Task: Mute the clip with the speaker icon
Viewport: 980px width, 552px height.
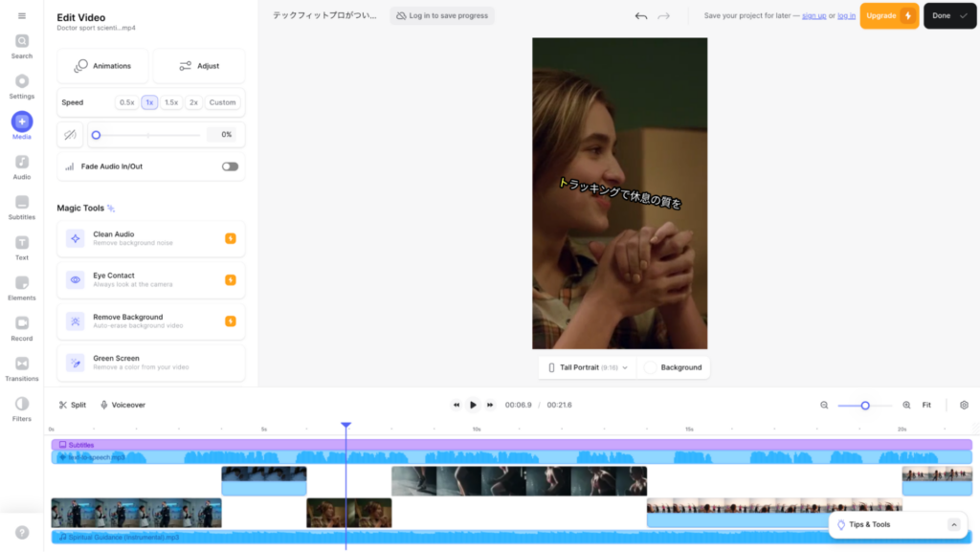Action: click(70, 135)
